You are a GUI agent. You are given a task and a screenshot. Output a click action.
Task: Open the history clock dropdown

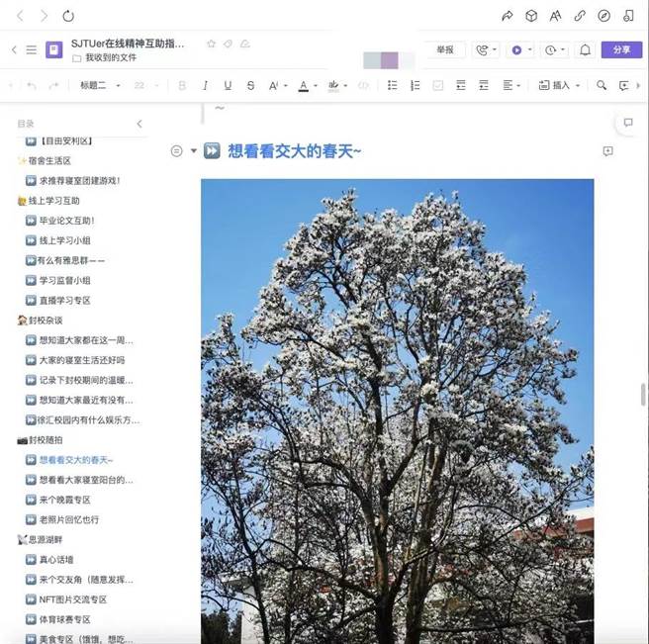pos(555,50)
